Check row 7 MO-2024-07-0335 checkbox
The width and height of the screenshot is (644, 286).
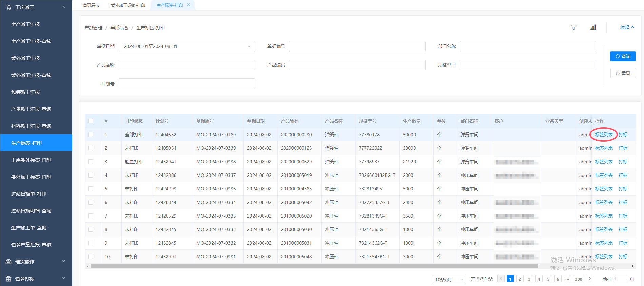coord(91,216)
